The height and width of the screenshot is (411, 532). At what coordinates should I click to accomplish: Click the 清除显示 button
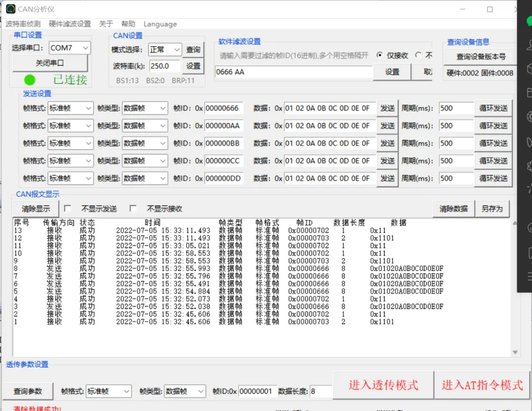point(35,208)
